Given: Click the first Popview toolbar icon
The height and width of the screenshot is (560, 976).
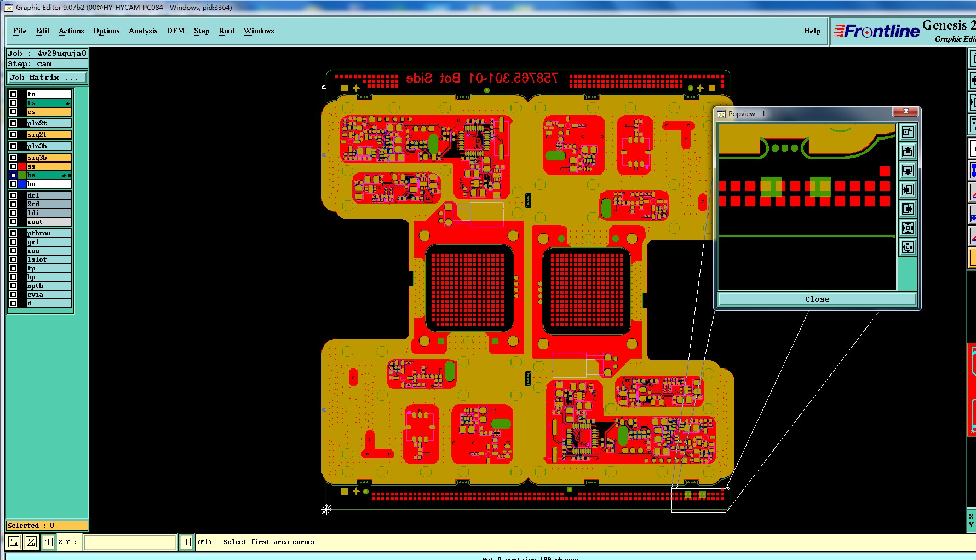Looking at the screenshot, I should tap(908, 132).
